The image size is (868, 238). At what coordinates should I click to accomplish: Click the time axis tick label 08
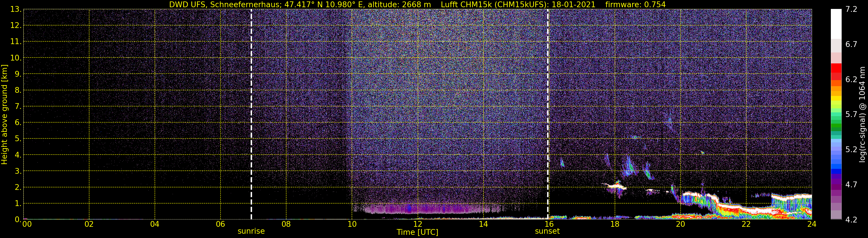286,224
